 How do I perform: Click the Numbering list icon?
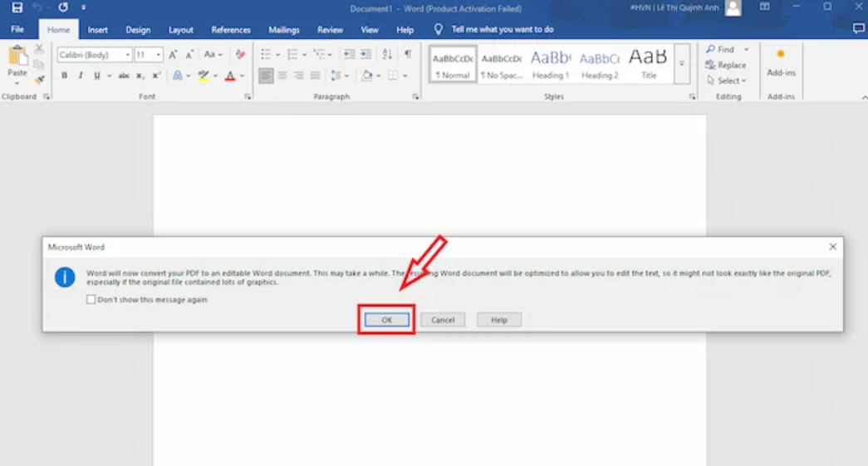point(292,54)
